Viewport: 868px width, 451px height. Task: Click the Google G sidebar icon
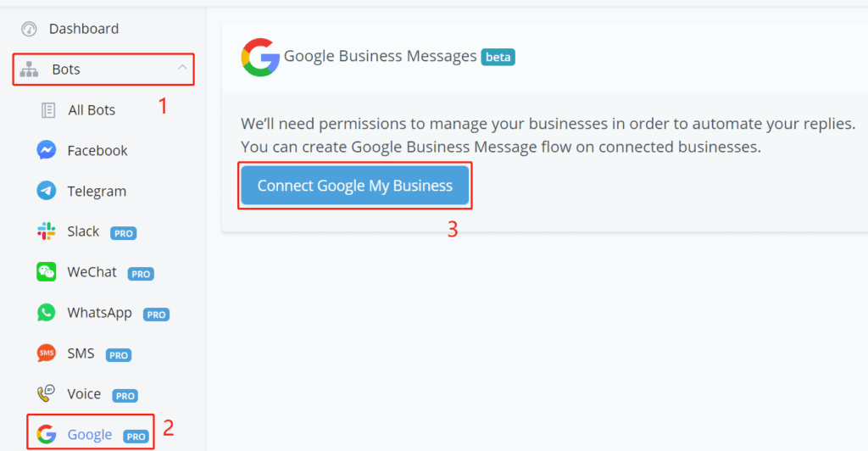(47, 435)
